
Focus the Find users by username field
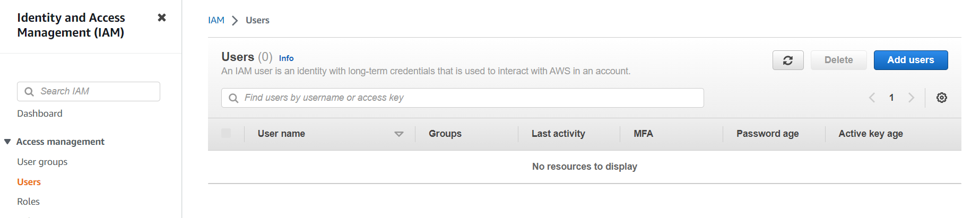click(x=463, y=98)
